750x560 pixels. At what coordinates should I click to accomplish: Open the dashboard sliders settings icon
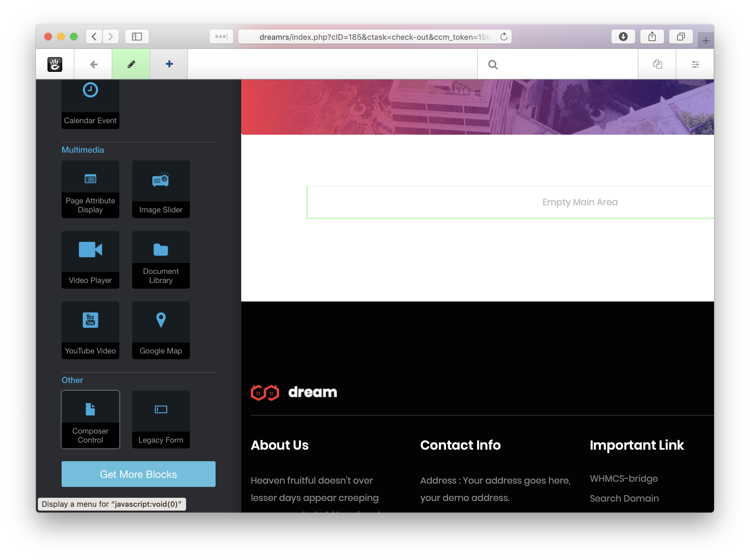pos(695,64)
